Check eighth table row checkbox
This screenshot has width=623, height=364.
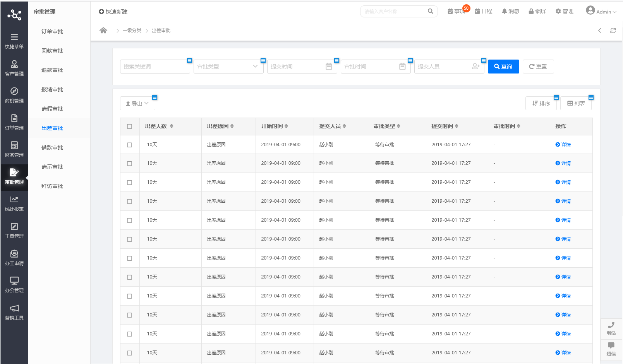tap(129, 277)
